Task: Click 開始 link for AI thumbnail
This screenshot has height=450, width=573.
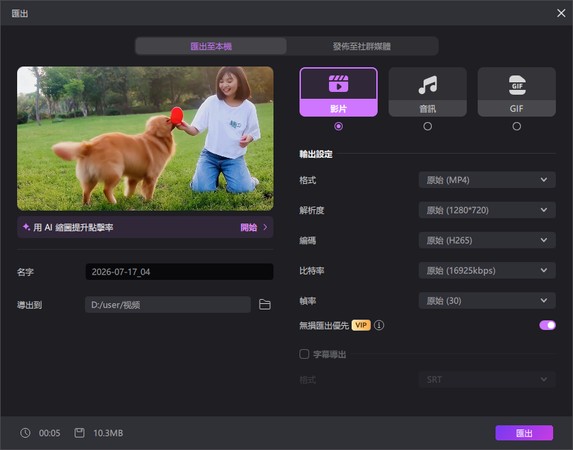Action: [x=248, y=227]
